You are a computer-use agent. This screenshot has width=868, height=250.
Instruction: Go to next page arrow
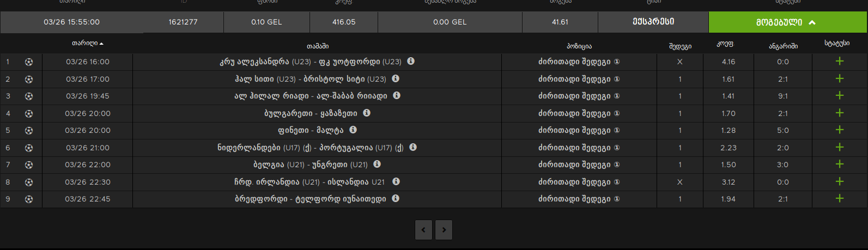tap(444, 230)
